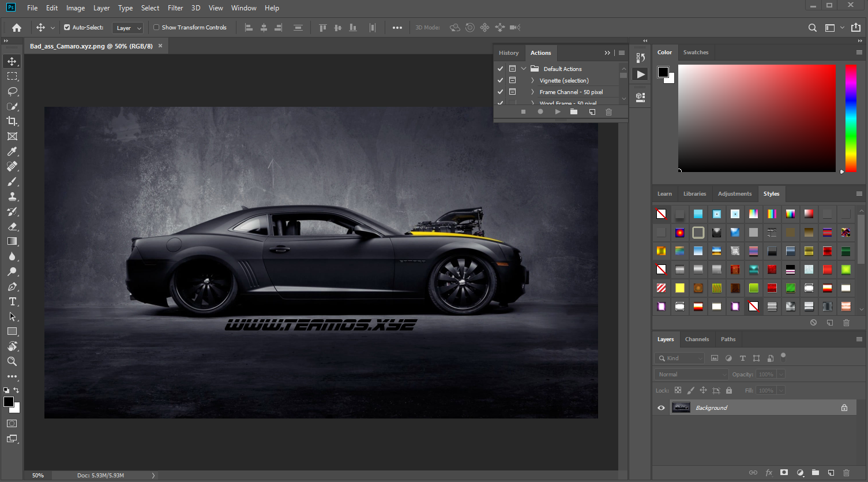
Task: Select the Frame tool
Action: point(12,136)
